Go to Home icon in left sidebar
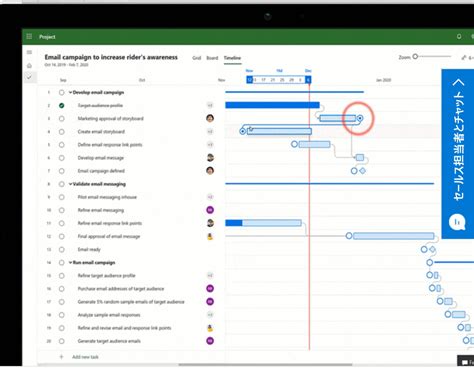 [29, 65]
